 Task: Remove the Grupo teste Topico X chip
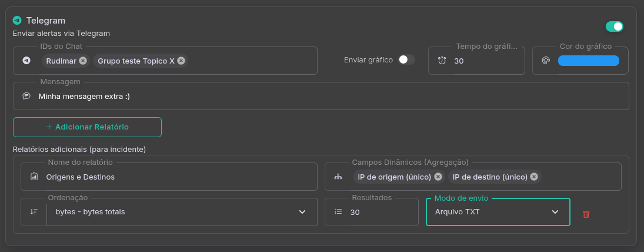click(x=181, y=61)
